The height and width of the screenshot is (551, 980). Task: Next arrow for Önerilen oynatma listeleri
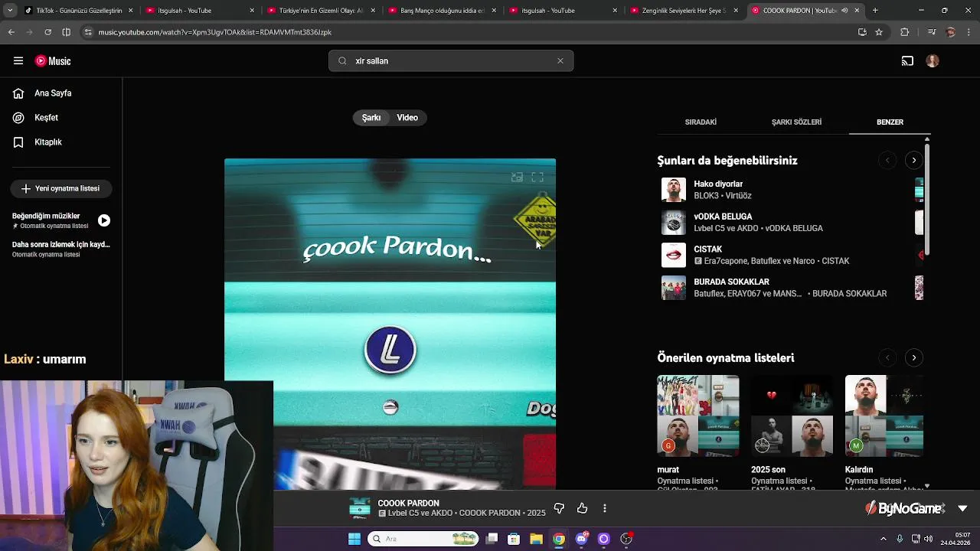tap(914, 358)
